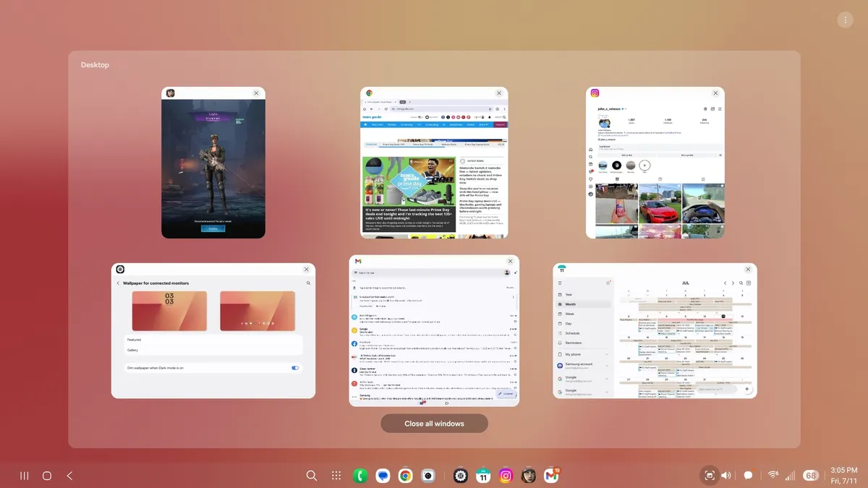Click the volume speaker icon
Viewport: 868px width, 488px height.
726,476
